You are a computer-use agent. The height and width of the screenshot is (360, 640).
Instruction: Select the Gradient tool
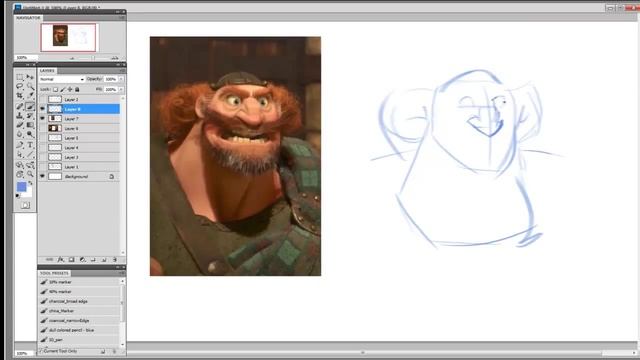click(x=30, y=125)
